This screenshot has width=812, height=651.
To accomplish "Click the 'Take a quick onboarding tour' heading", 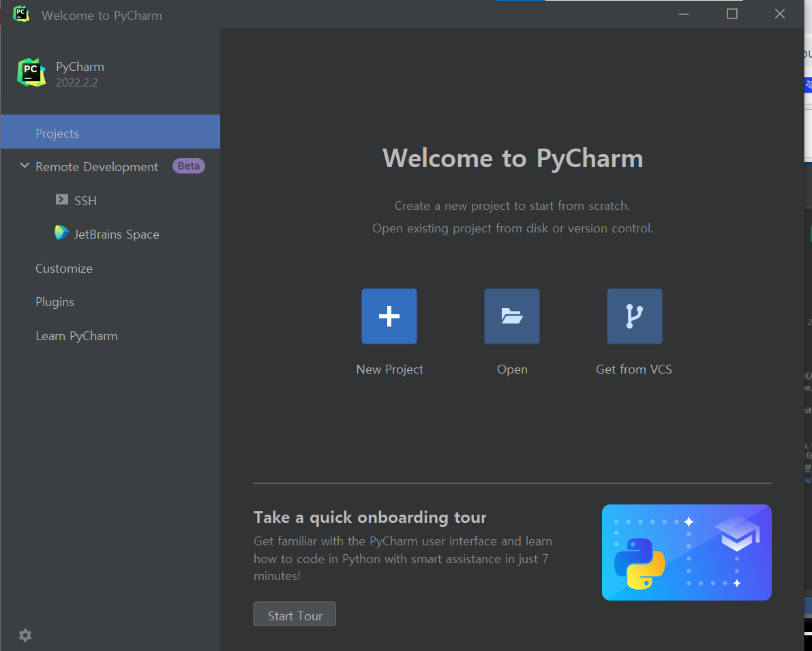I will pos(370,517).
